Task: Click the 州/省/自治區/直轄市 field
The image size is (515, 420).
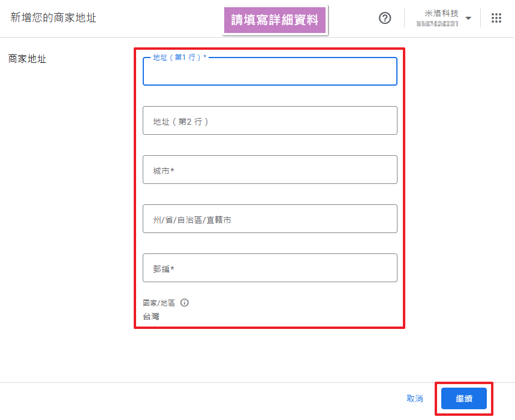Action: [270, 219]
